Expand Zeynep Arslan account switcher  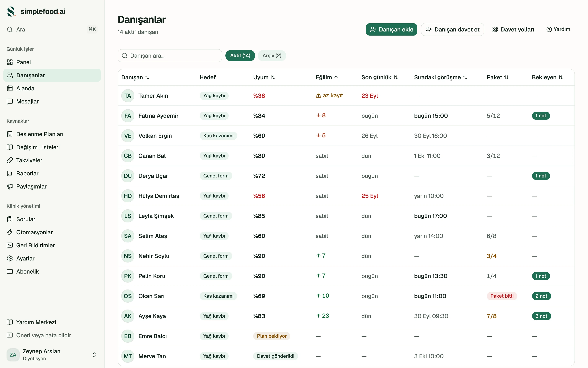[x=94, y=355]
